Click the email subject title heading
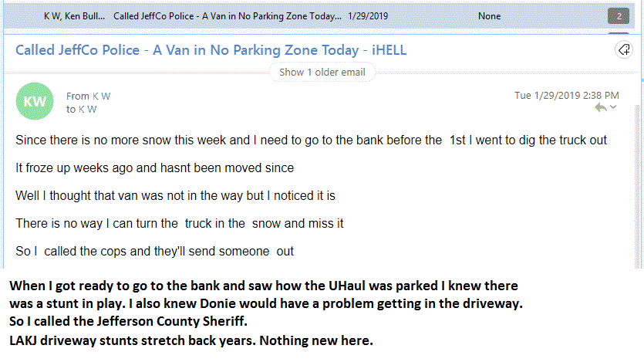 (x=211, y=50)
